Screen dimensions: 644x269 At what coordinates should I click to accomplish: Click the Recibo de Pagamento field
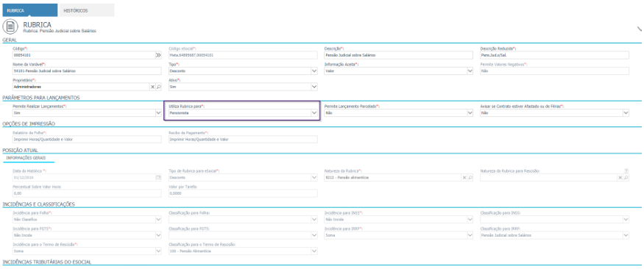pyautogui.click(x=243, y=140)
